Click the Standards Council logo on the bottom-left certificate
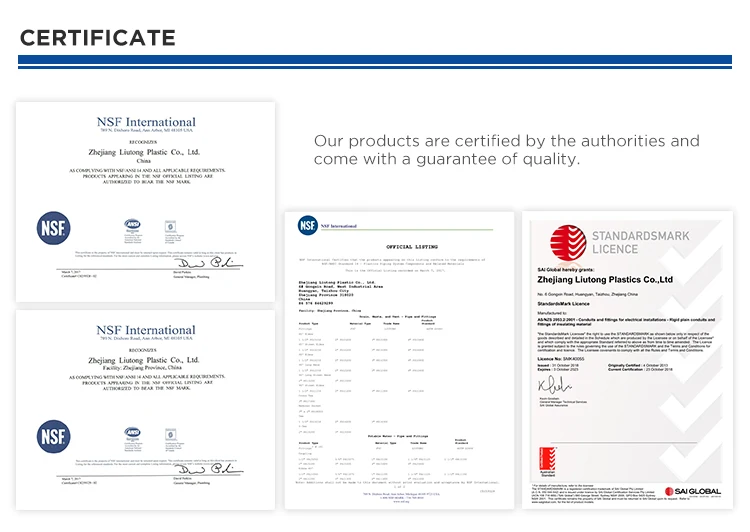The image size is (750, 532). (171, 434)
